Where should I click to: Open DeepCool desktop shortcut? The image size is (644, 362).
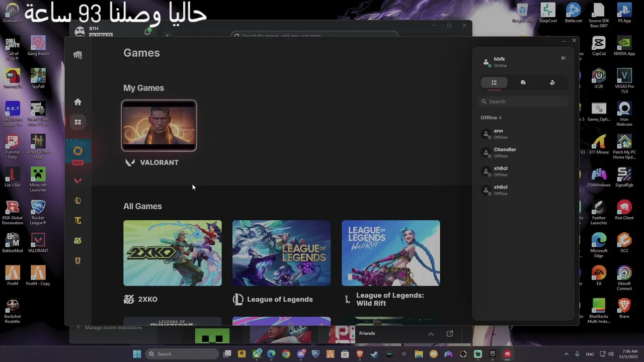point(548,13)
